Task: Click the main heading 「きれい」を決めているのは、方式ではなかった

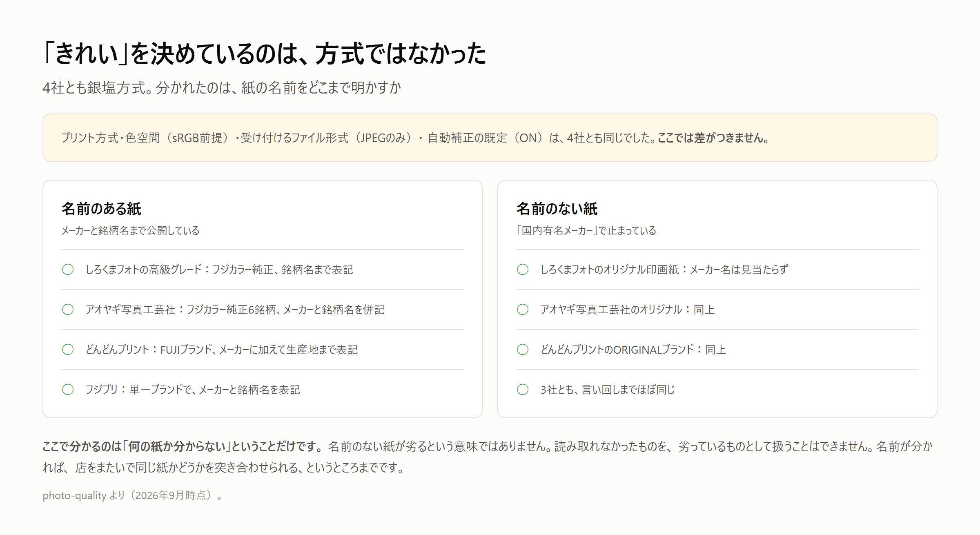Action: [265, 53]
